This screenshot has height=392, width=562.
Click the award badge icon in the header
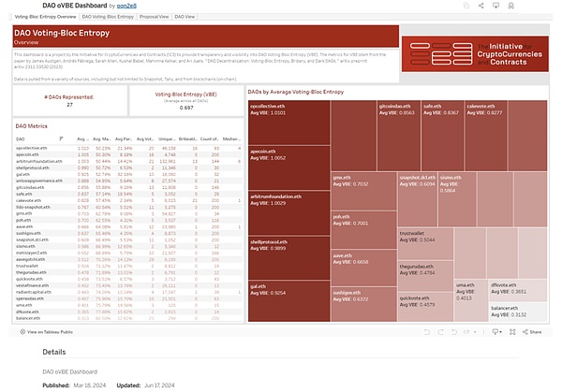511,6
